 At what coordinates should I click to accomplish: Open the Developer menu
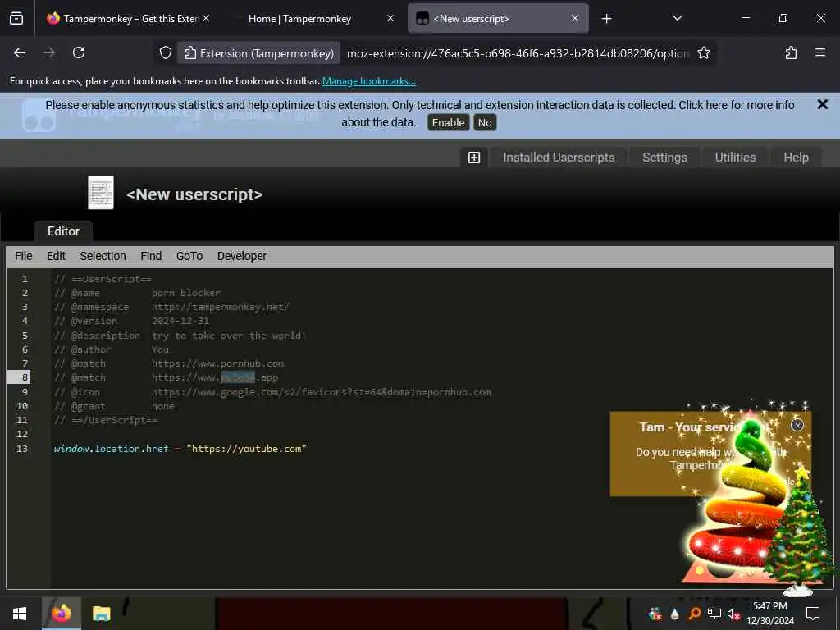click(242, 256)
